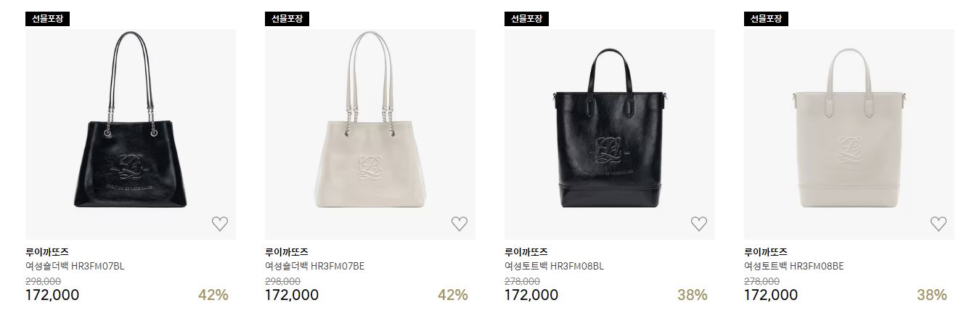
Task: Favorite the black shoulder bag HR3FM07BL
Action: point(220,224)
